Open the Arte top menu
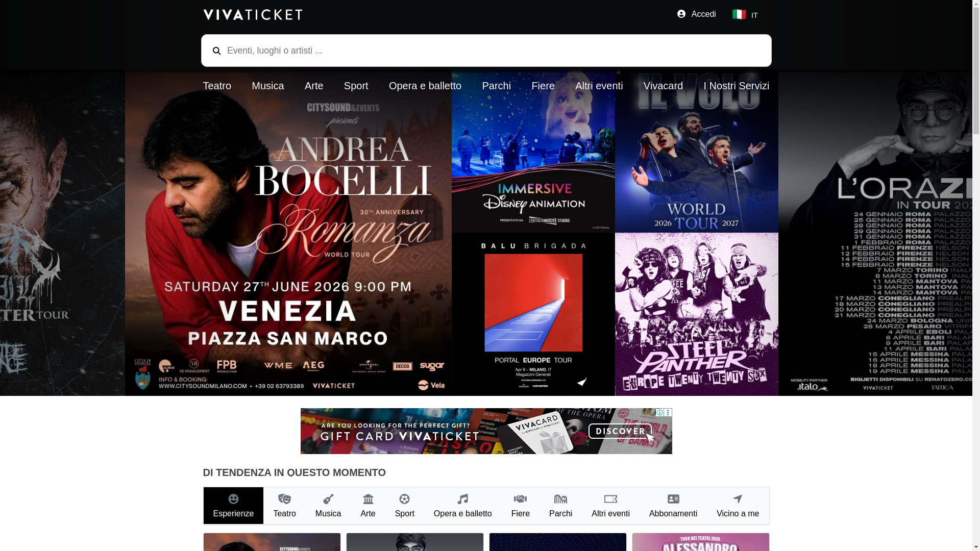Screen dimensions: 980x551 coord(314,86)
